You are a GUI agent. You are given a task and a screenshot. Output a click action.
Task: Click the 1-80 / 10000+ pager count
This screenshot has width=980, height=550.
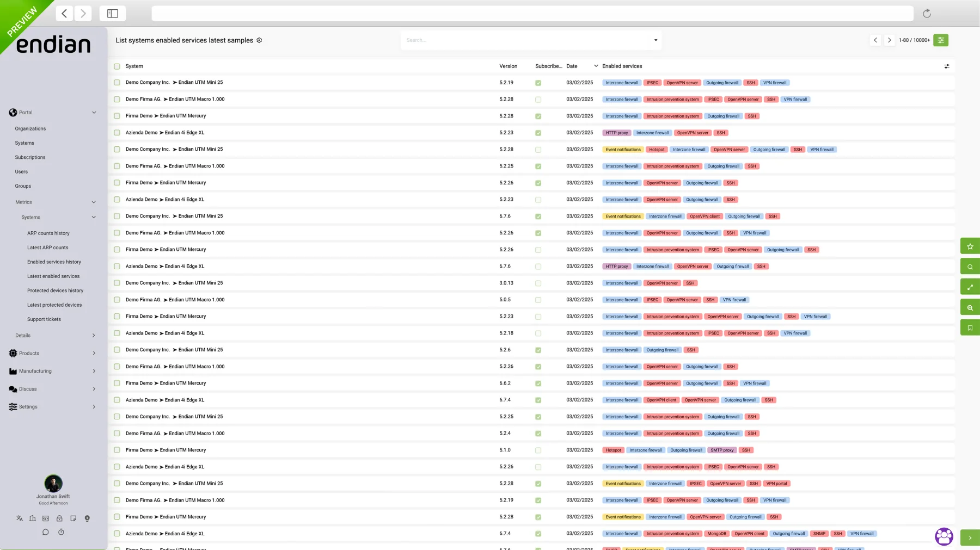pos(915,40)
